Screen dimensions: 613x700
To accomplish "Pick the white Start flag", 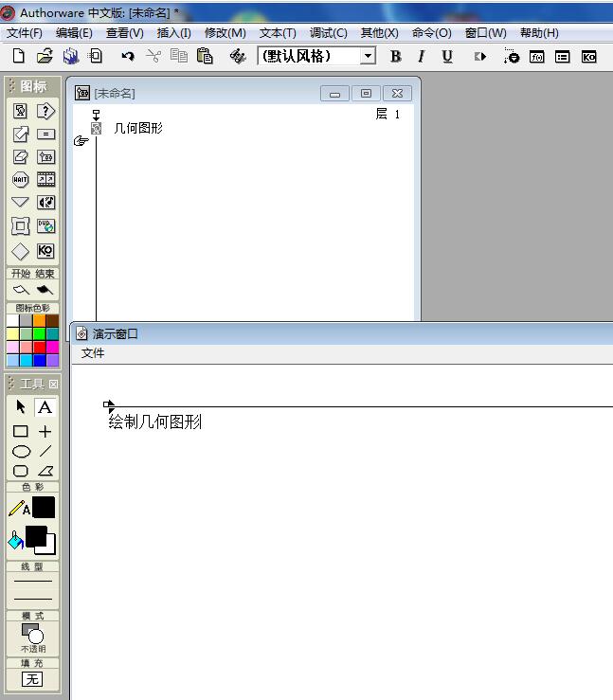I will (x=21, y=290).
